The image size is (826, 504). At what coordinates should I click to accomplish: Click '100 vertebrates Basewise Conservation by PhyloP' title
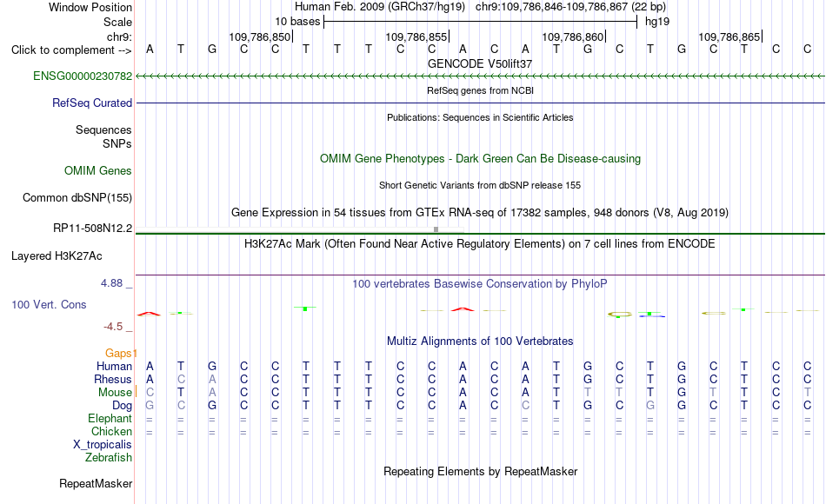480,284
